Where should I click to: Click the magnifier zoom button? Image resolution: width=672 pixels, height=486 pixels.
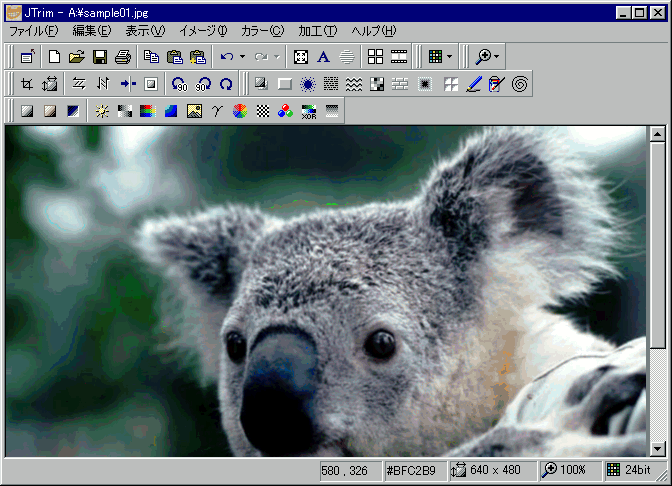483,57
